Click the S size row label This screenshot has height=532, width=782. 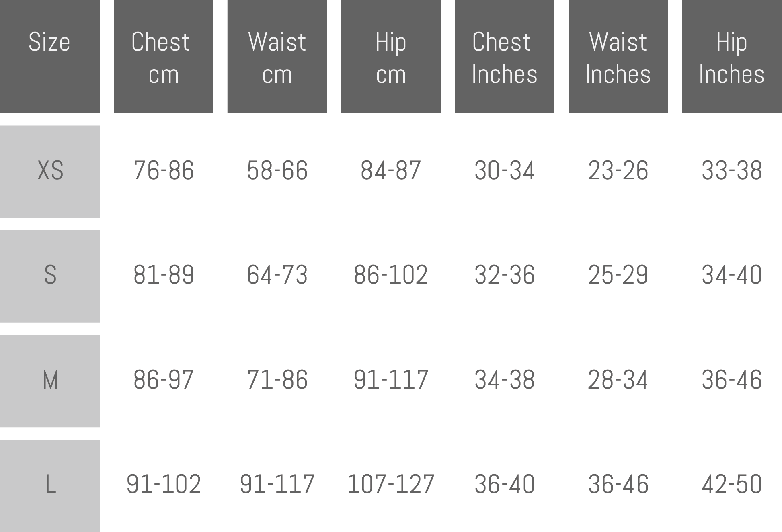(x=50, y=276)
